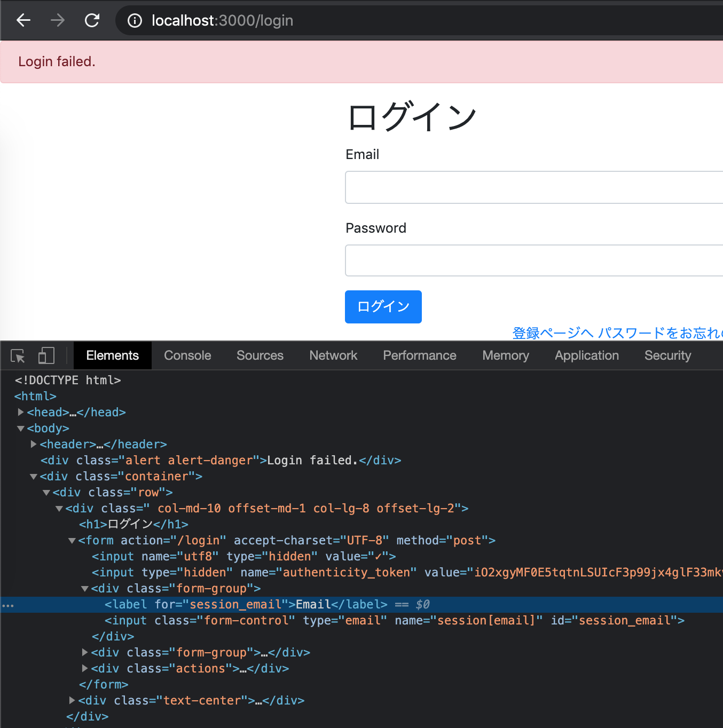Image resolution: width=723 pixels, height=728 pixels.
Task: Expand the collapsed form-group div
Action: 85,652
